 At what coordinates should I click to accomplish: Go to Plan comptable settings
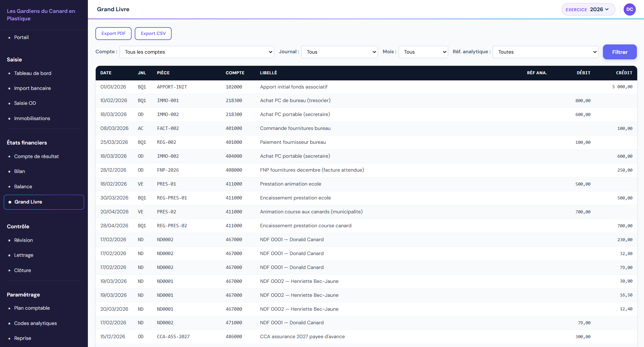click(32, 308)
